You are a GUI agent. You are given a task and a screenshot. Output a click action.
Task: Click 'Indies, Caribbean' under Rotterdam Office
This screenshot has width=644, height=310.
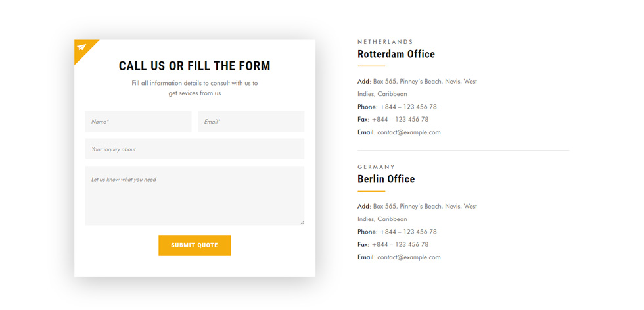pyautogui.click(x=382, y=94)
